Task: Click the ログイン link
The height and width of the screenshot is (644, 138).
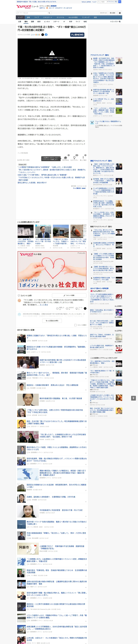Action: coord(42,8)
